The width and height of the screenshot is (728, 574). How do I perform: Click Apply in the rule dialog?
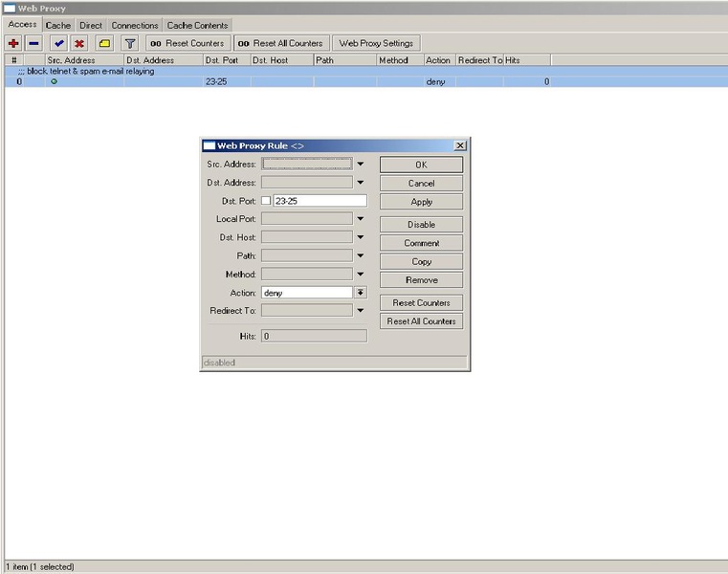point(421,202)
